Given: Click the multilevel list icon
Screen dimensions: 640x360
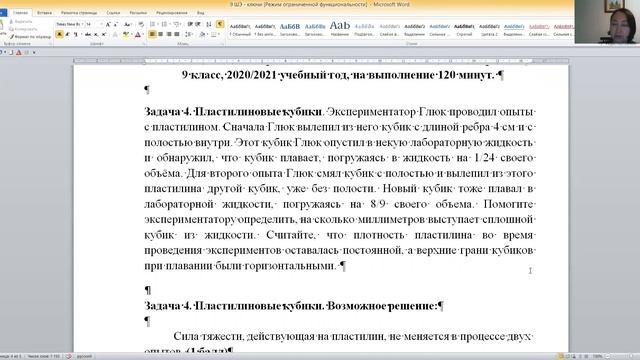Looking at the screenshot, I should 177,24.
